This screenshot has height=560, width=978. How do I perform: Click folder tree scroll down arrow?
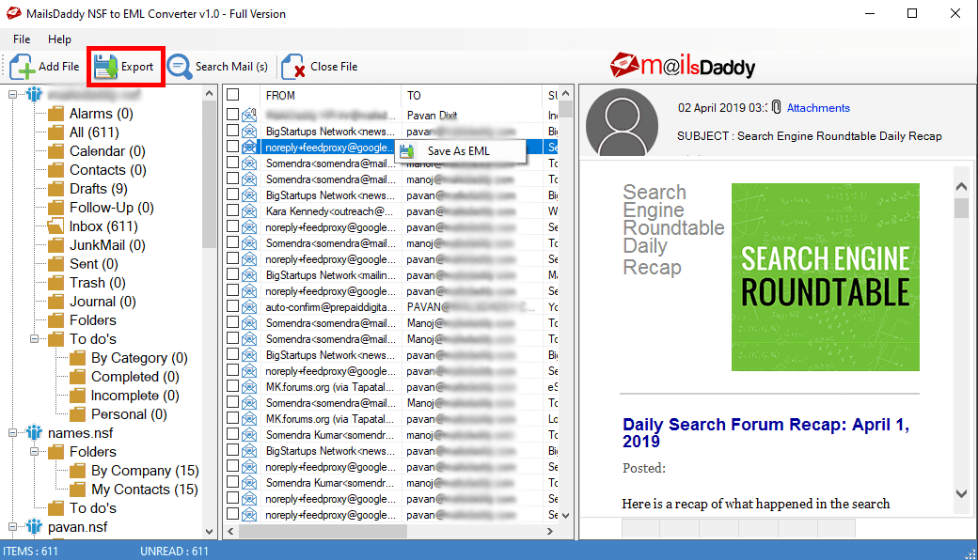click(x=209, y=532)
